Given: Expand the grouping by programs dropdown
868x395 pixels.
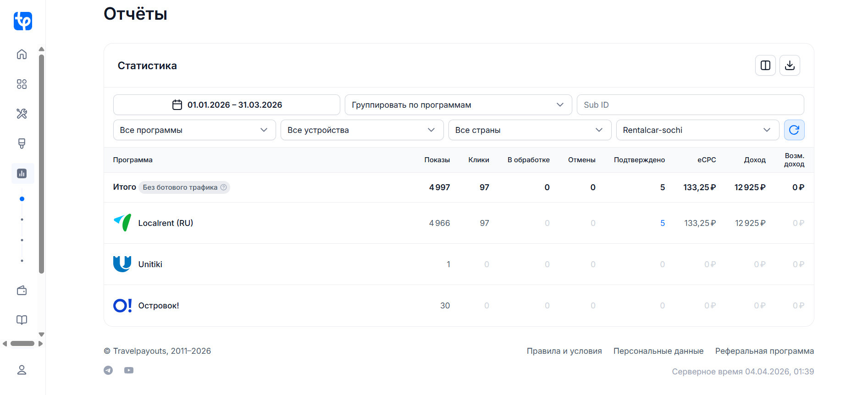Looking at the screenshot, I should 458,105.
